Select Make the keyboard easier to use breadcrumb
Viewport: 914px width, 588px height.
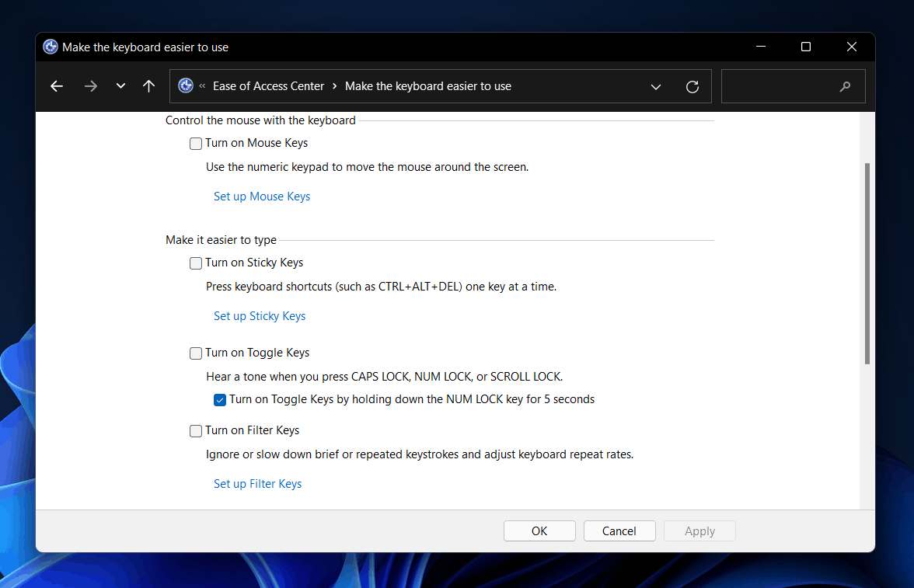pyautogui.click(x=427, y=86)
